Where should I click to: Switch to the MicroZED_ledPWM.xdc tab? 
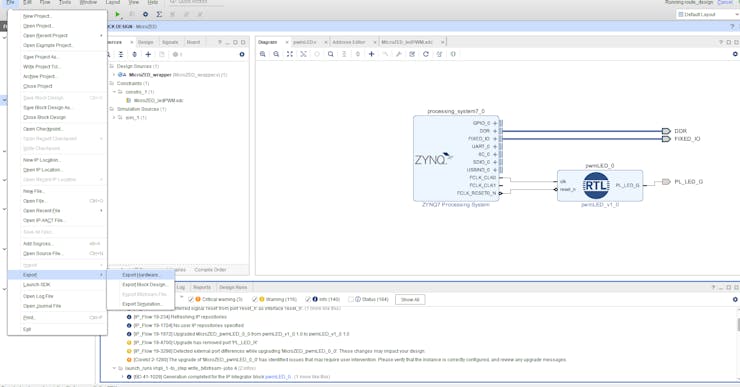click(406, 42)
